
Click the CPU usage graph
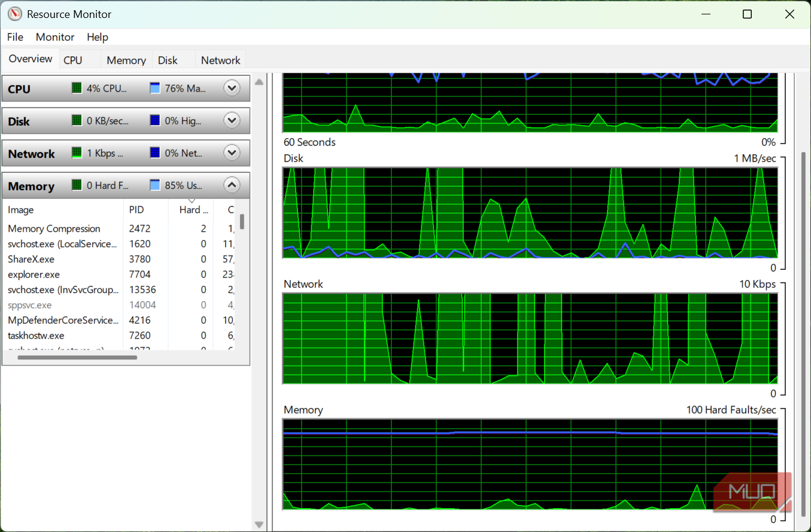click(530, 102)
